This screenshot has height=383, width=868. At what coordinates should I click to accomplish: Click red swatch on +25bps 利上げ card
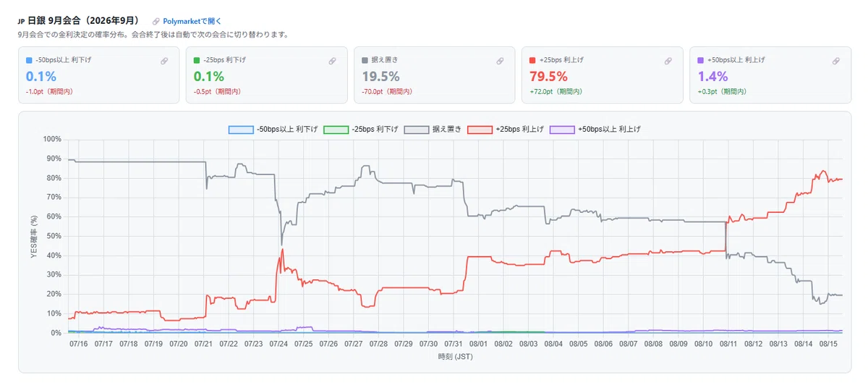point(532,60)
